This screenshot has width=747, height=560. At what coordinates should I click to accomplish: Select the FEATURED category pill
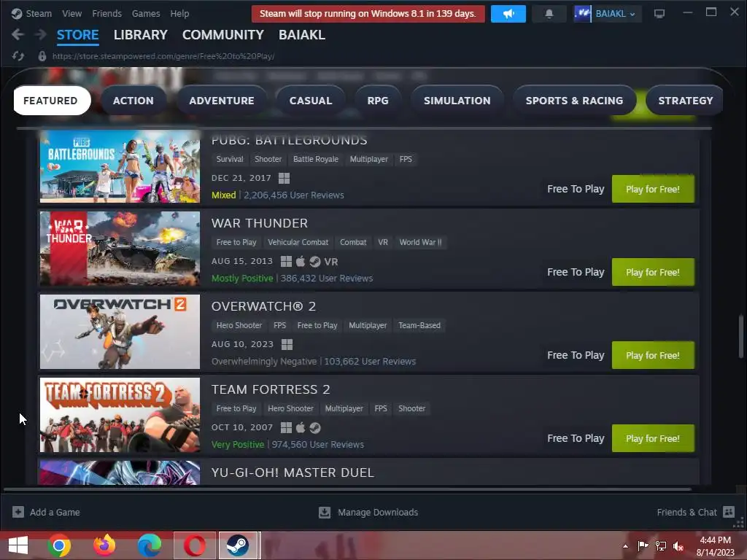(x=52, y=101)
